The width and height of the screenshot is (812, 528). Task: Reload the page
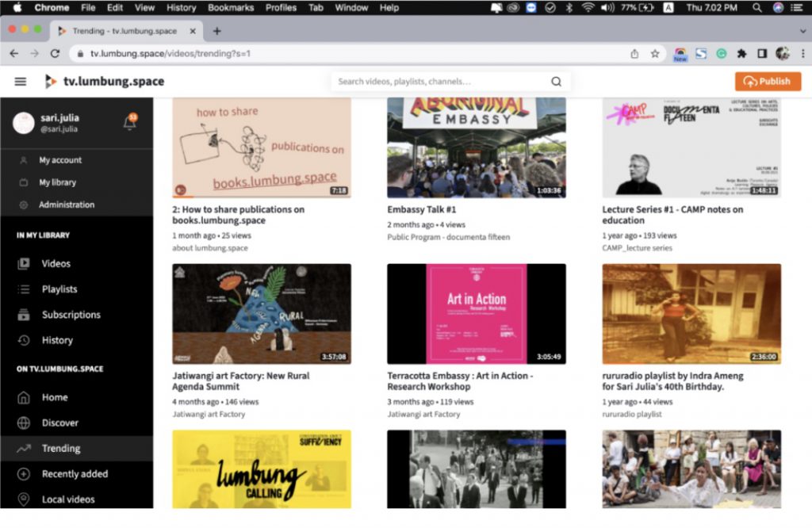(x=55, y=53)
